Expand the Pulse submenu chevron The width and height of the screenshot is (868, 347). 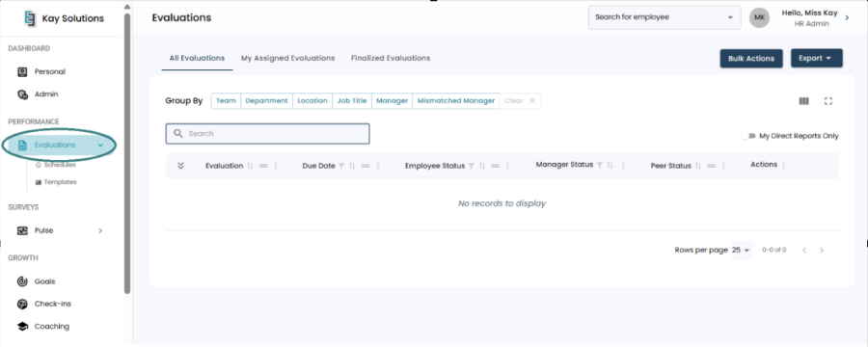[100, 230]
